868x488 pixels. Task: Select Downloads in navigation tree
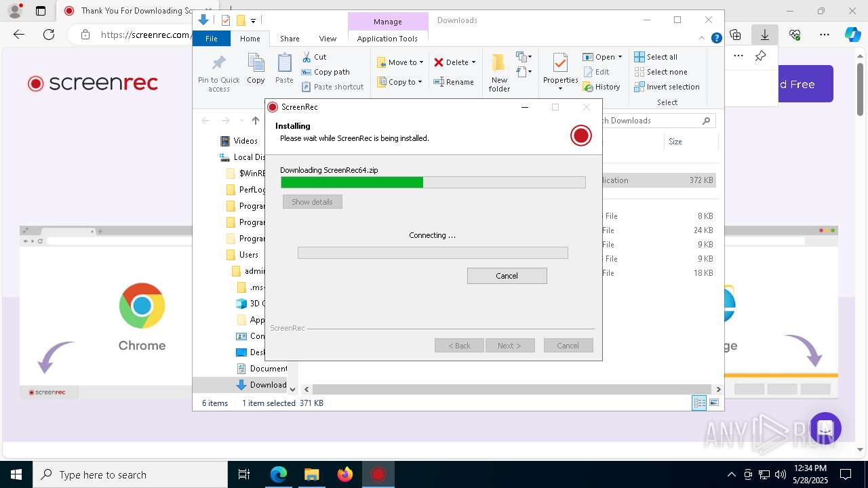coord(261,385)
